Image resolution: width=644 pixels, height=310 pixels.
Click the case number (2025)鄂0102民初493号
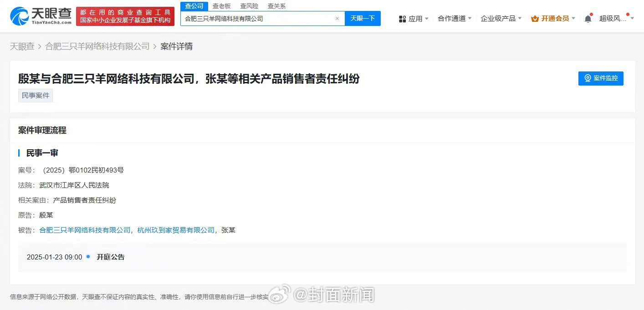point(82,170)
